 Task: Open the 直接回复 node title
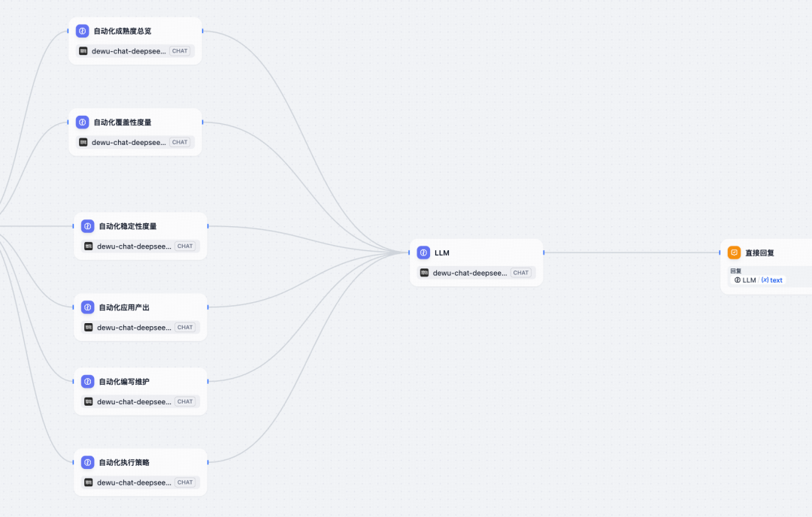759,252
